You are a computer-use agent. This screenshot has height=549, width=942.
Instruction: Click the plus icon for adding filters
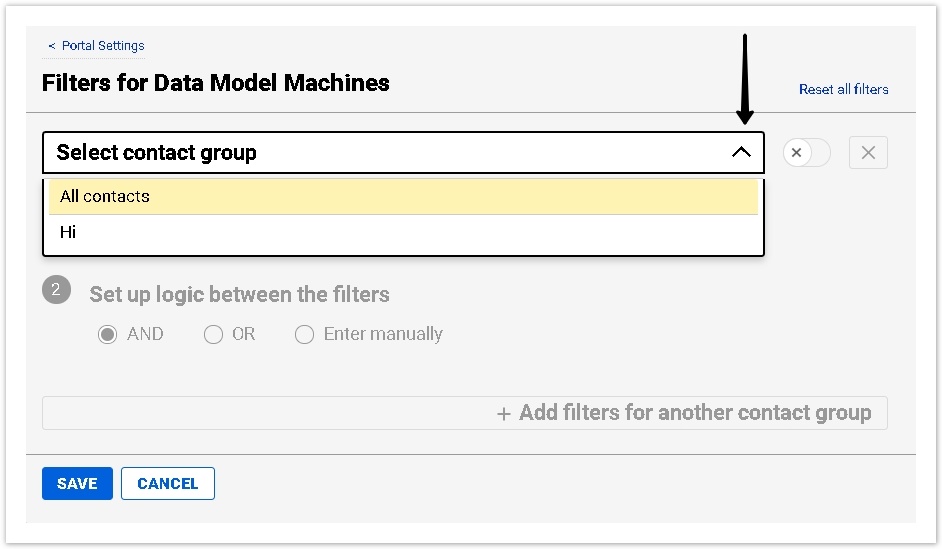tap(504, 413)
